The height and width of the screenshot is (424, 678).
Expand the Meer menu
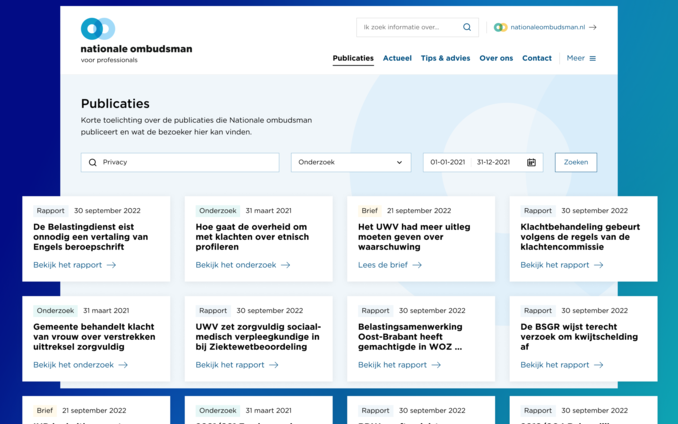point(581,58)
